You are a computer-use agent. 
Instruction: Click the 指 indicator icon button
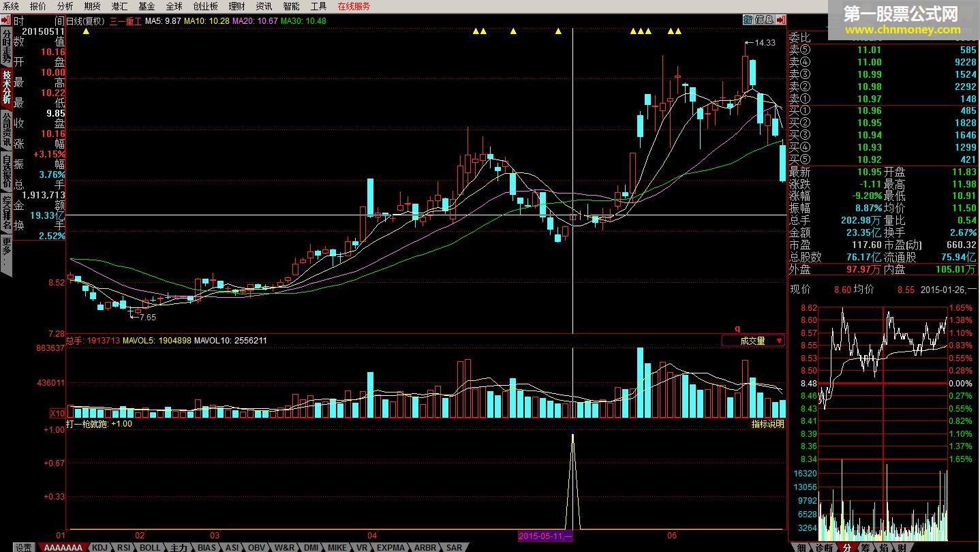(x=748, y=20)
